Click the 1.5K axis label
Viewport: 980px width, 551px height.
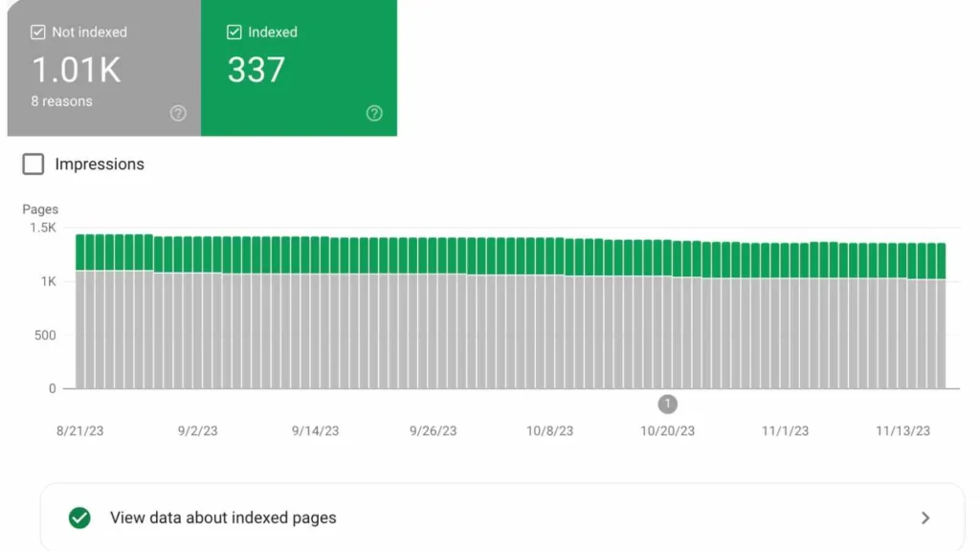click(x=43, y=228)
